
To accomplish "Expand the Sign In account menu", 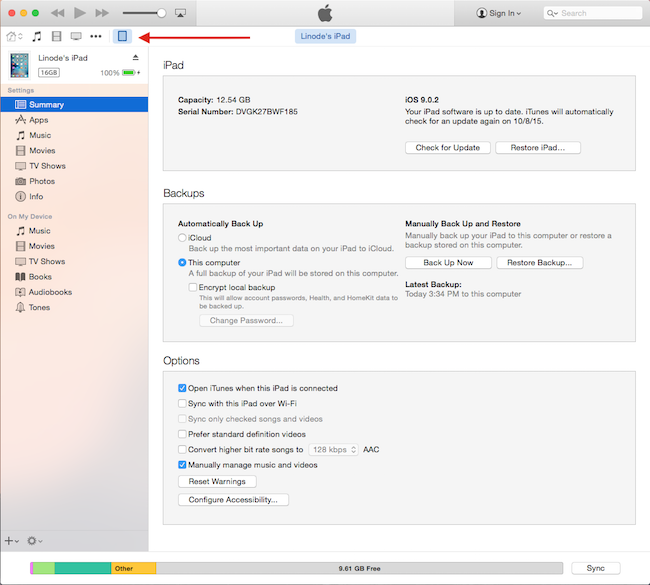I will click(498, 13).
